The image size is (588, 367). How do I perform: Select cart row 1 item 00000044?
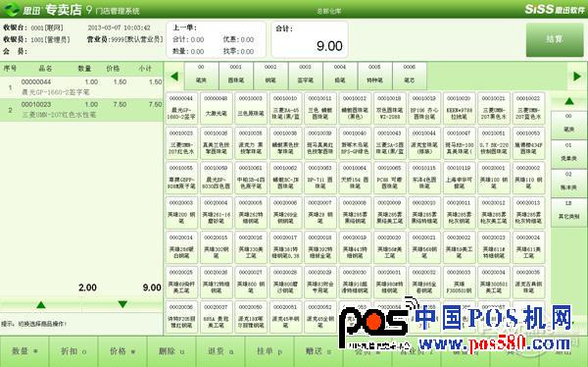pos(81,87)
